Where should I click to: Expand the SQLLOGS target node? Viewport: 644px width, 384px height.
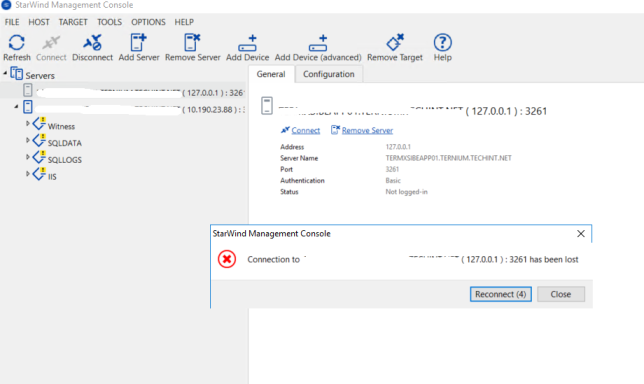click(x=28, y=157)
